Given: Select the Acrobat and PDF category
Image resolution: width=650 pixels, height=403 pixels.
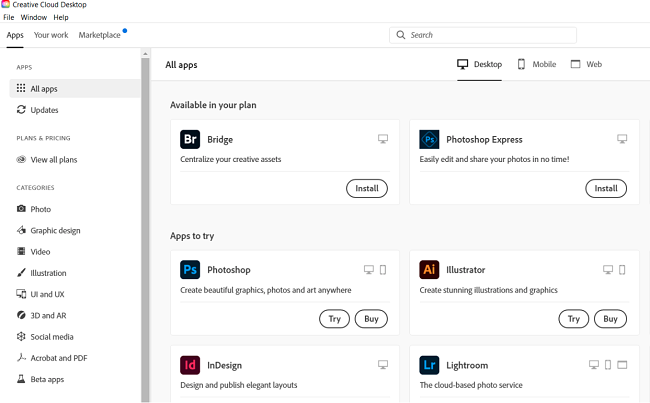Looking at the screenshot, I should 59,358.
